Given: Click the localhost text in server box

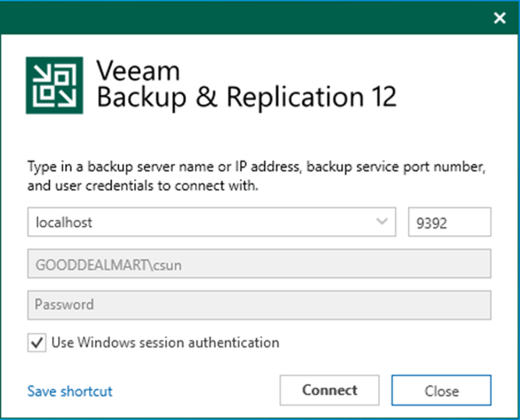Looking at the screenshot, I should tap(64, 223).
